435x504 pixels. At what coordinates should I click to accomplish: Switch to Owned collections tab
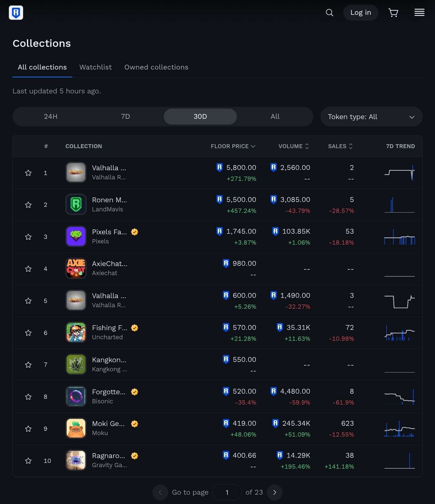(x=156, y=67)
